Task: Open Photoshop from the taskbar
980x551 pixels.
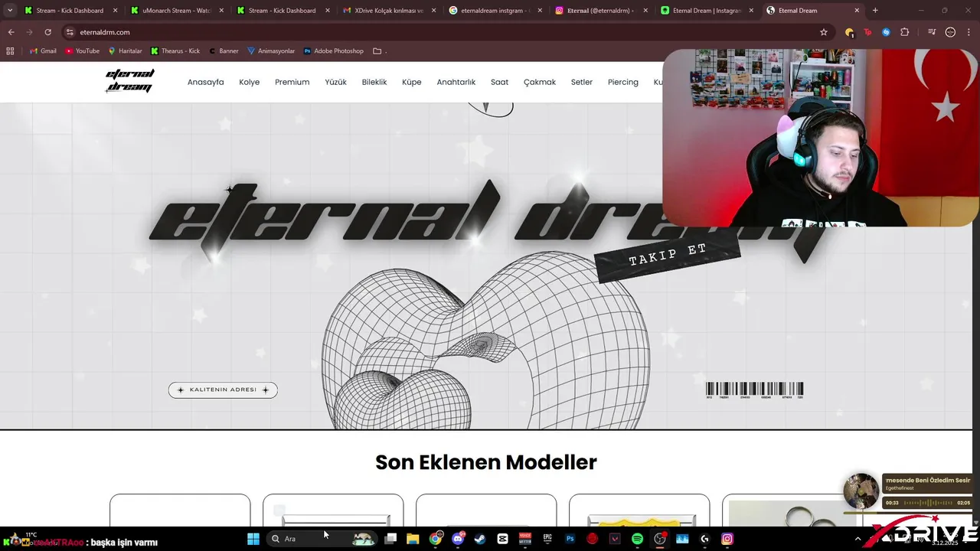Action: [x=570, y=539]
